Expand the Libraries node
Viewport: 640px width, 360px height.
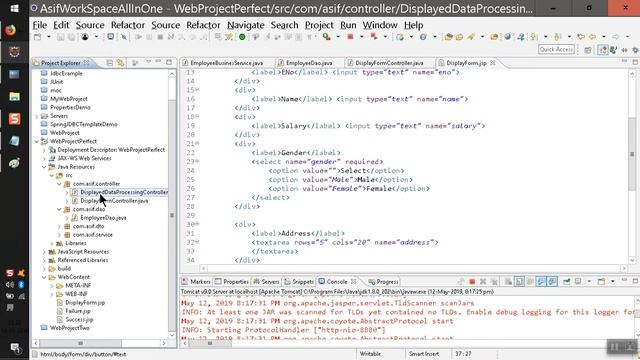pos(52,243)
